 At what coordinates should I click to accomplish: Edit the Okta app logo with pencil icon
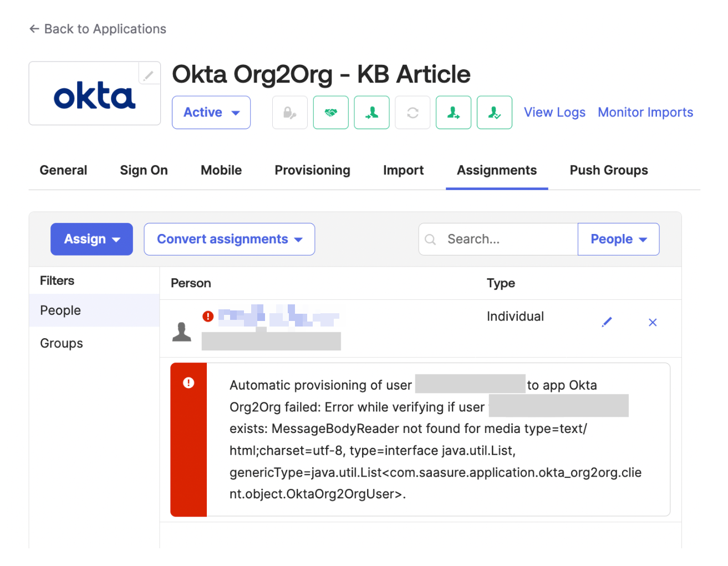pos(149,75)
